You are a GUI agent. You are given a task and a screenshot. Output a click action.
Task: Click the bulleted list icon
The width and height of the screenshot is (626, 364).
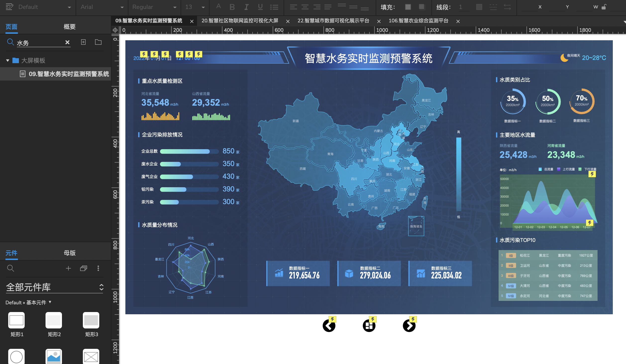[274, 7]
